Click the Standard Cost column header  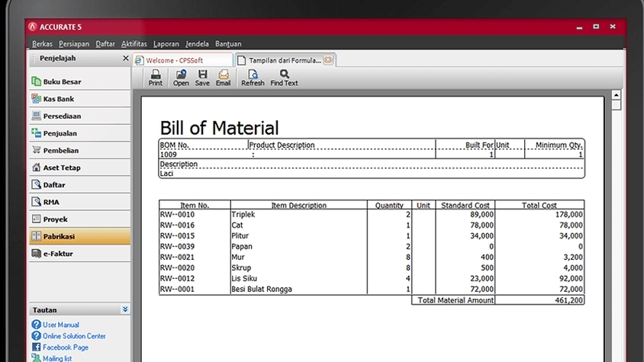pos(465,205)
